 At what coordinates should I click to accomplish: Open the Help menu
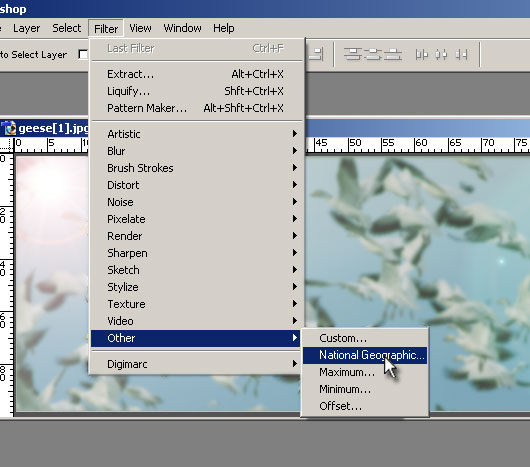pos(223,28)
